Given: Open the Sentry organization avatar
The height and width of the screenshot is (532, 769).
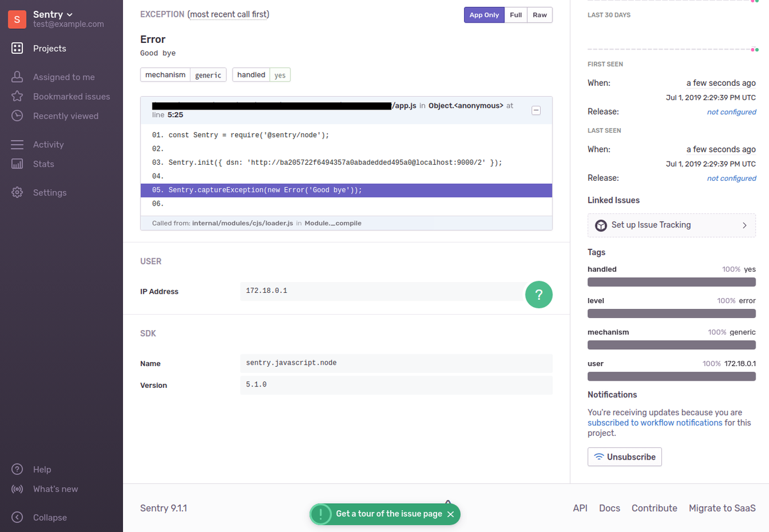Looking at the screenshot, I should [17, 19].
